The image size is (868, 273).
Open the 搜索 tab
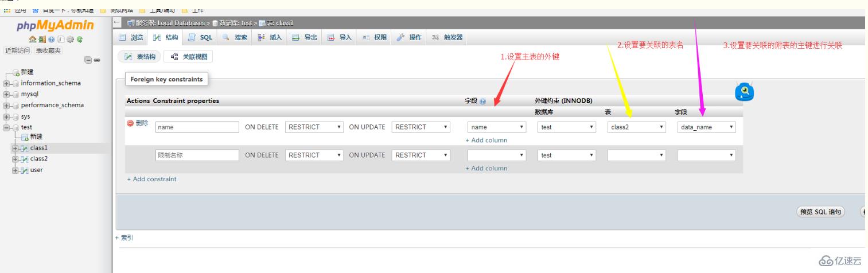(x=235, y=38)
